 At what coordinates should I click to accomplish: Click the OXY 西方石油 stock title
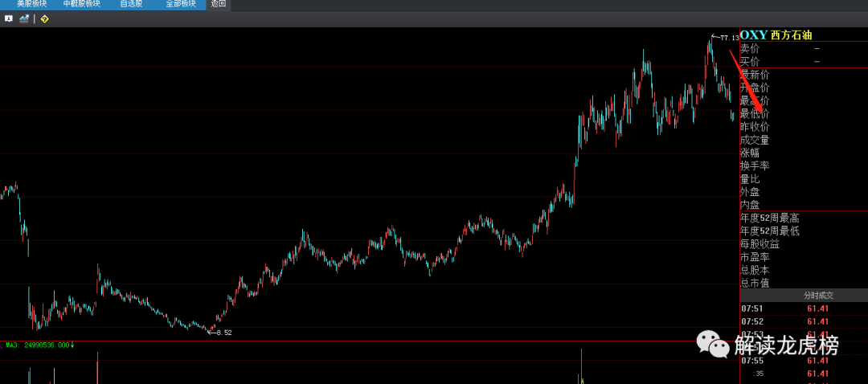[776, 35]
